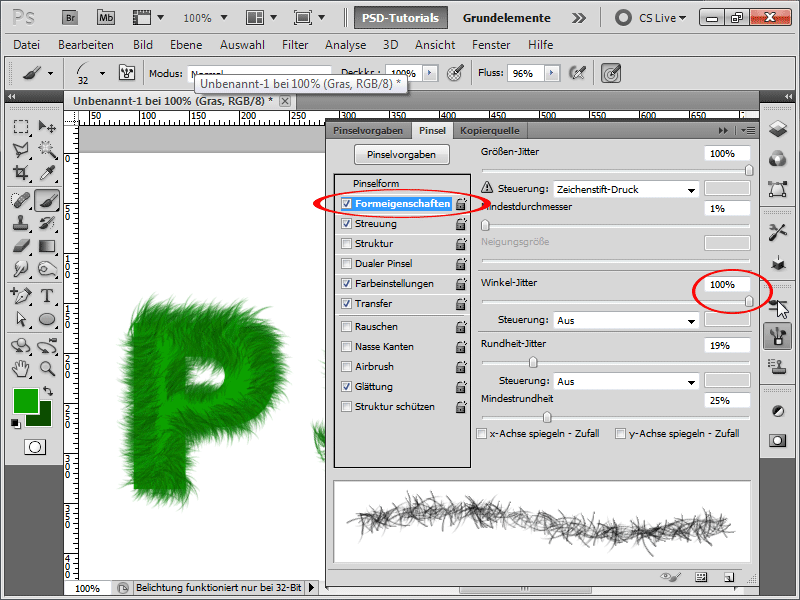Select Grundelemente workspace
The width and height of the screenshot is (800, 600).
(x=507, y=18)
